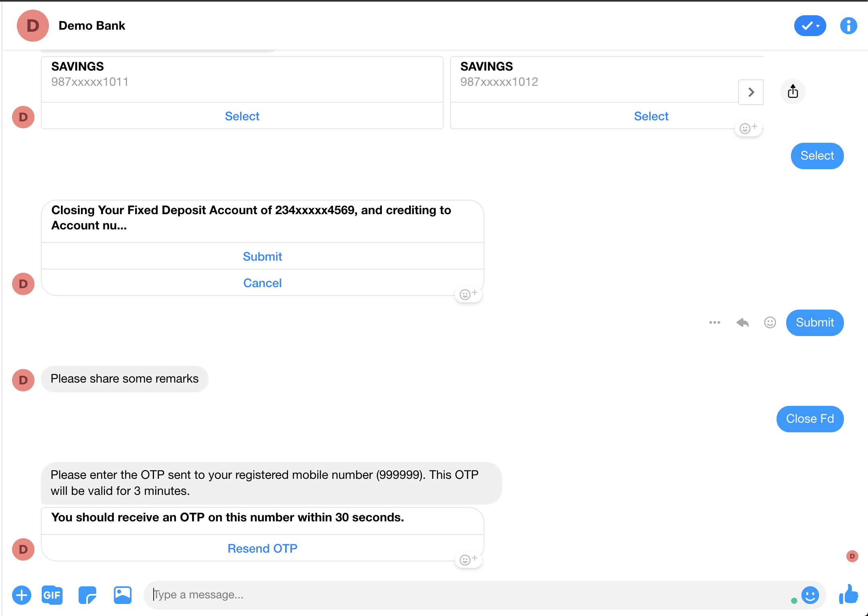The width and height of the screenshot is (868, 616).
Task: Select the savings account 987xxxxx1012
Action: pos(651,116)
